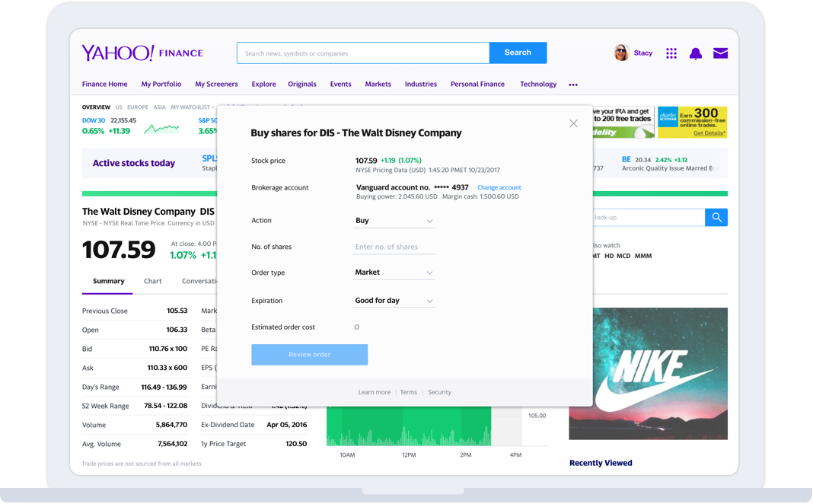Click the DOW 30 index link
This screenshot has width=813, height=504.
[x=94, y=120]
